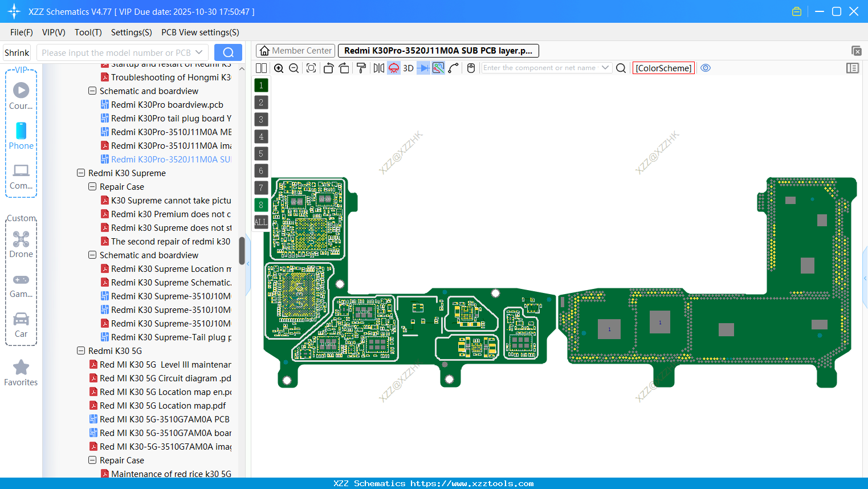Click the Favorites star icon
Image resolution: width=868 pixels, height=489 pixels.
tap(21, 368)
